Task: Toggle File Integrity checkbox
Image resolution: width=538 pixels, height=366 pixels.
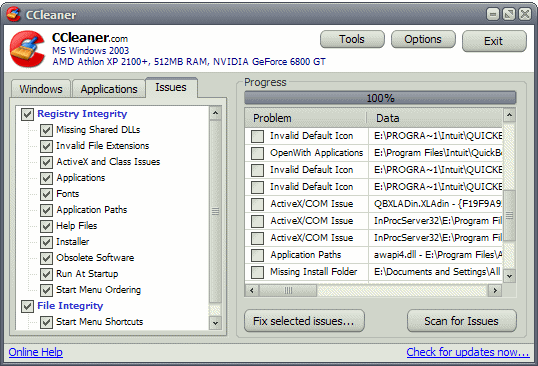Action: point(27,306)
